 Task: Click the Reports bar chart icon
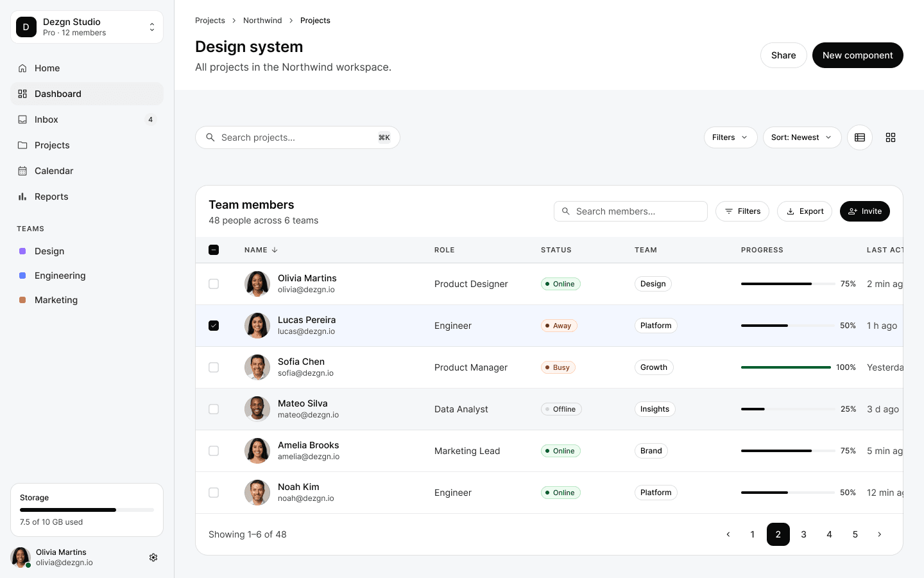tap(22, 197)
